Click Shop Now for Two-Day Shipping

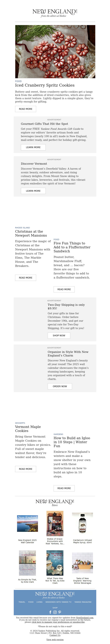(59, 335)
